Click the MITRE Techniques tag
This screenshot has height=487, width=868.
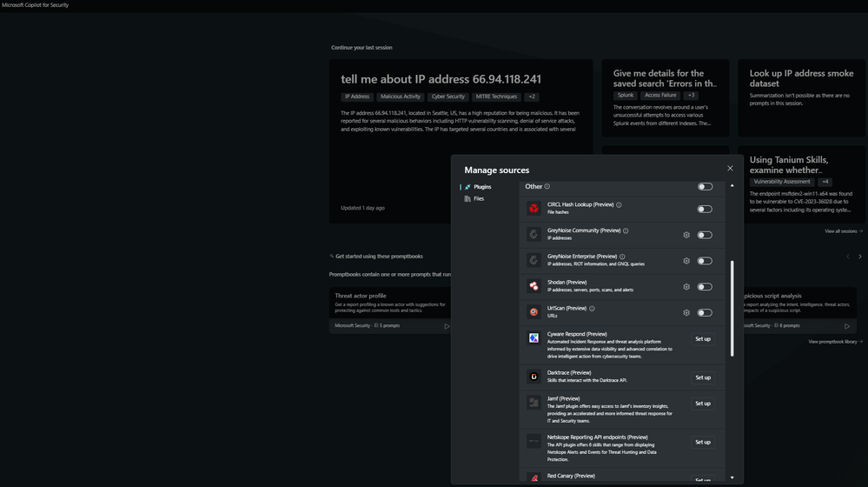496,97
